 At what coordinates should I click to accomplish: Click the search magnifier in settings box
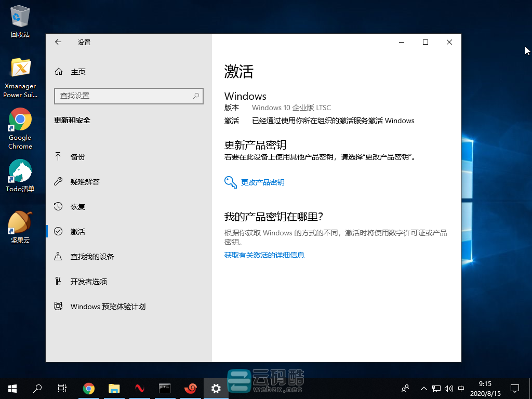coord(196,96)
